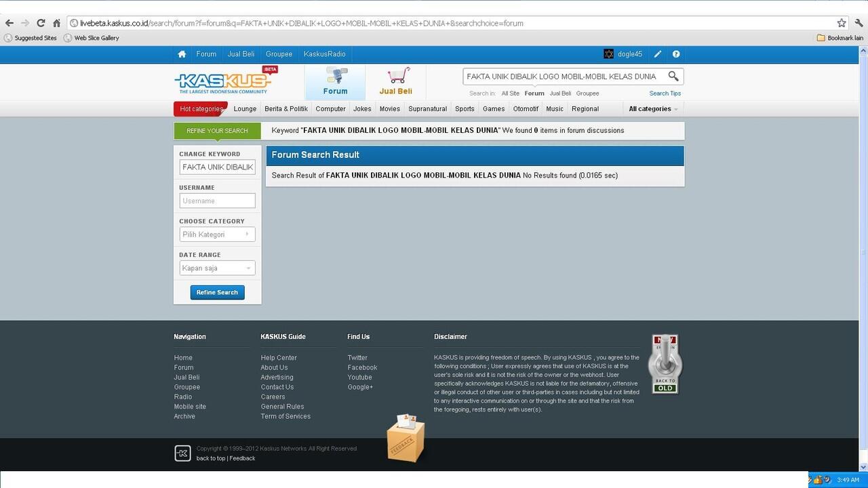The width and height of the screenshot is (868, 488).
Task: Open Computer category
Action: pos(331,108)
